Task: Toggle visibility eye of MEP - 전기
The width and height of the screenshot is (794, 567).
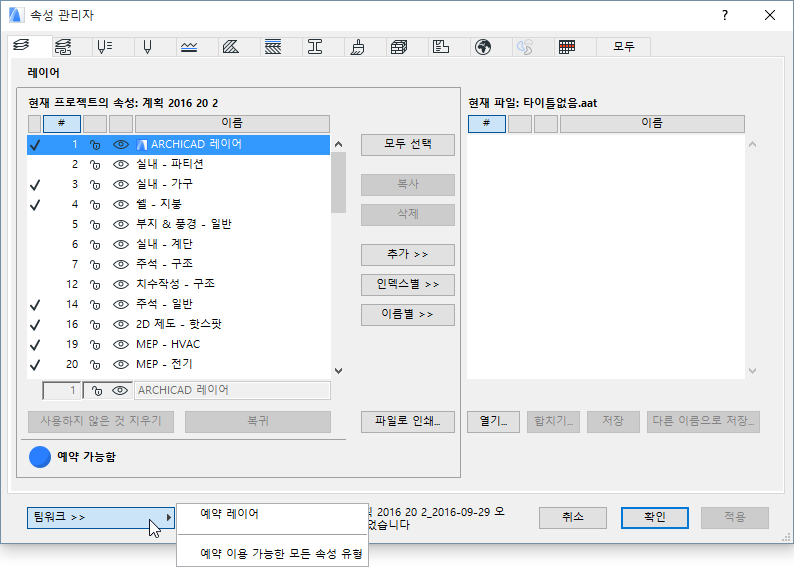Action: tap(121, 364)
